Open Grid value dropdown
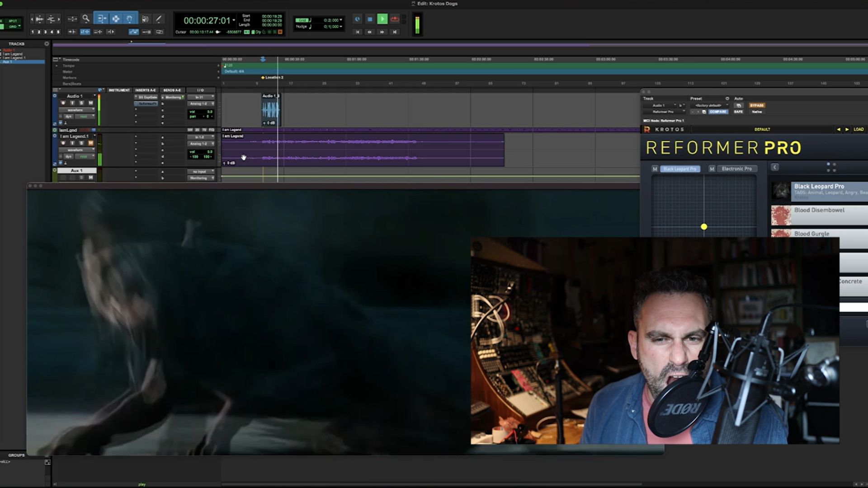 [x=340, y=20]
